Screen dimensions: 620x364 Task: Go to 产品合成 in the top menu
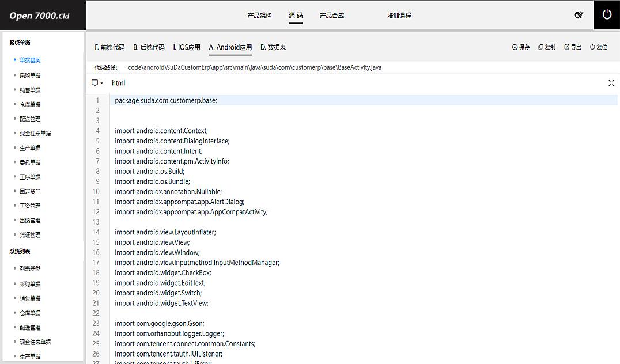(x=332, y=16)
